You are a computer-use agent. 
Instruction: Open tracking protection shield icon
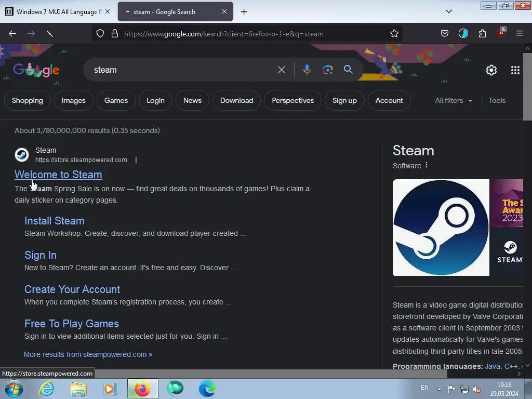100,34
